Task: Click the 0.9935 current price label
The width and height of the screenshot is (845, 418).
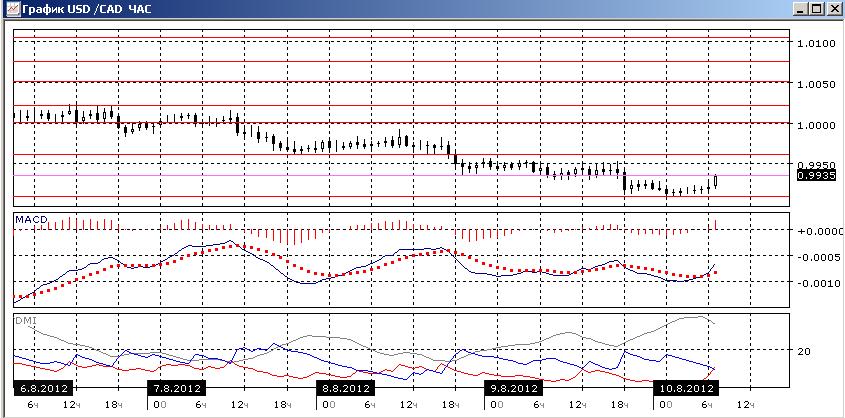Action: pyautogui.click(x=816, y=176)
